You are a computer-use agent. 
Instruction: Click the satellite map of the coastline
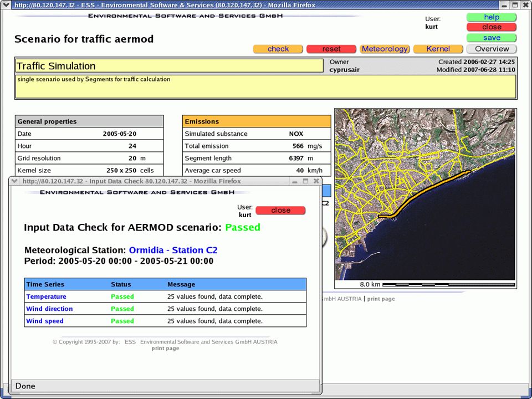425,195
